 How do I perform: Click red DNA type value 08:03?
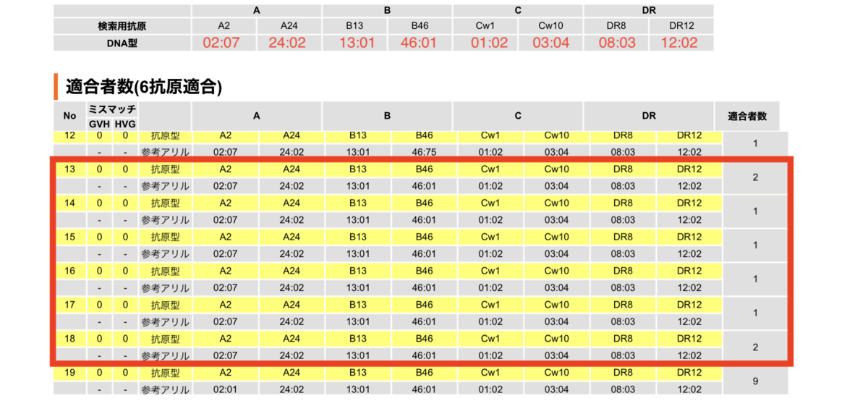click(617, 43)
